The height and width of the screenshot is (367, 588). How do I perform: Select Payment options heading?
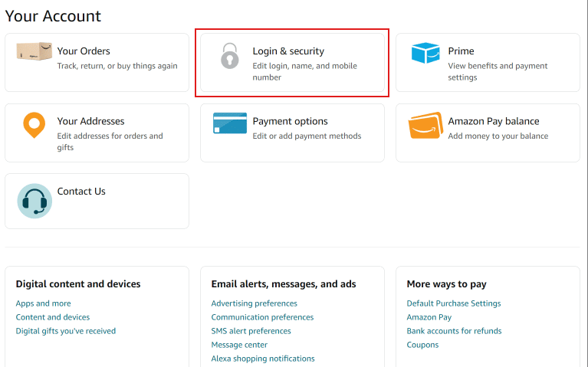[290, 121]
